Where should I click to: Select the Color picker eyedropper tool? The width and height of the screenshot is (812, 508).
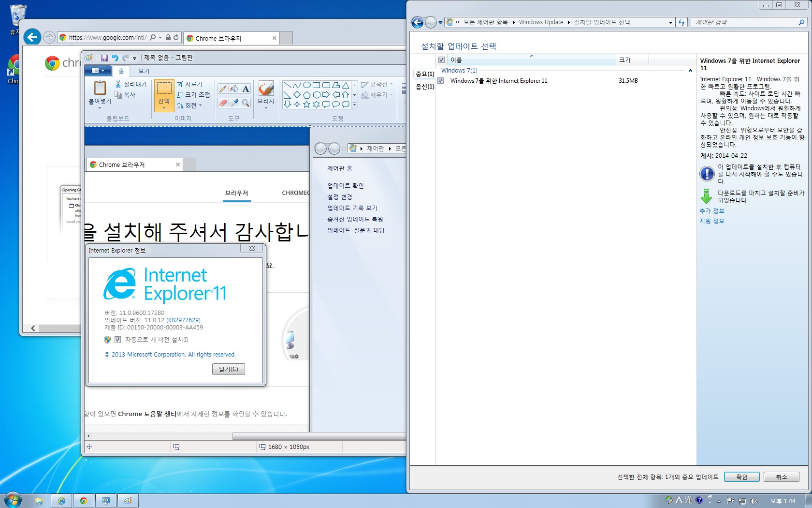click(x=234, y=103)
